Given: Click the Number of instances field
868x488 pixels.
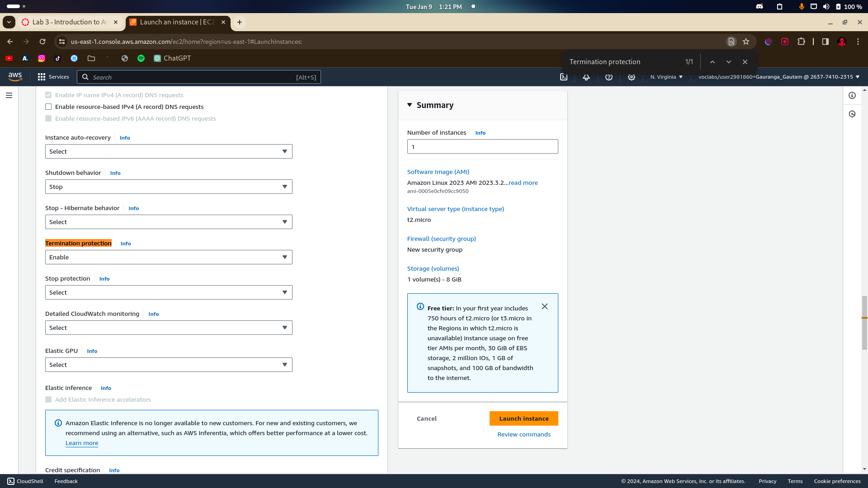Looking at the screenshot, I should (x=482, y=147).
